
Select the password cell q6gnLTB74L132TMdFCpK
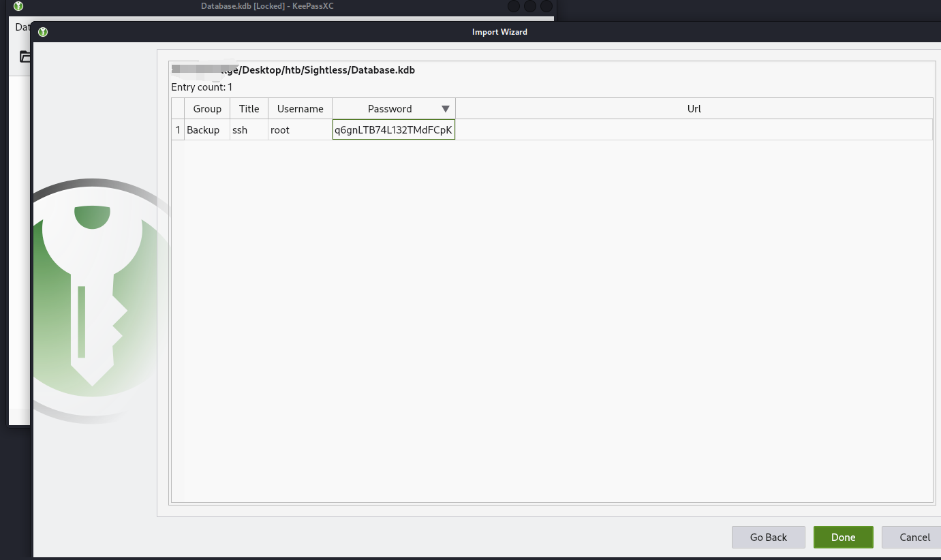tap(394, 130)
